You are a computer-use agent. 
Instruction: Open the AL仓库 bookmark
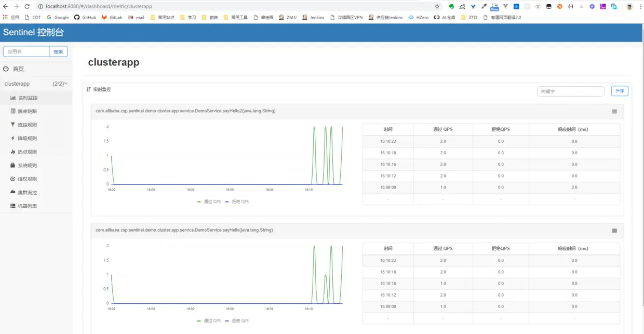pos(445,17)
